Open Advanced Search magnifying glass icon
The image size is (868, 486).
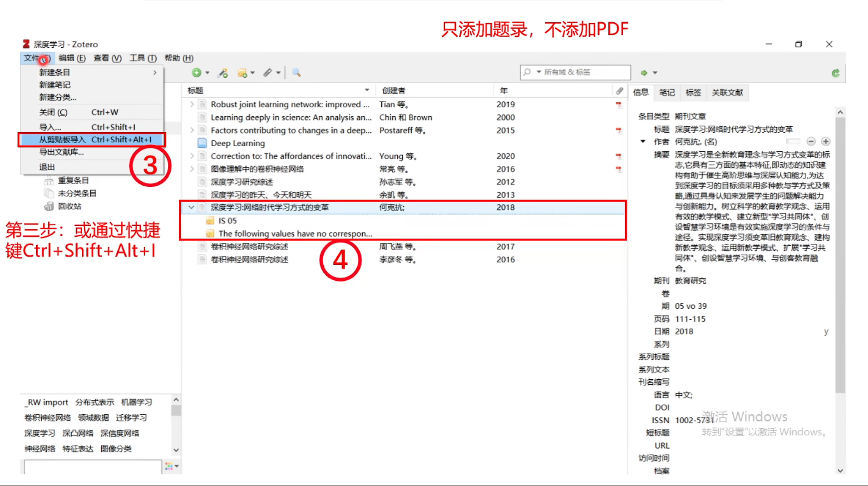pyautogui.click(x=296, y=72)
